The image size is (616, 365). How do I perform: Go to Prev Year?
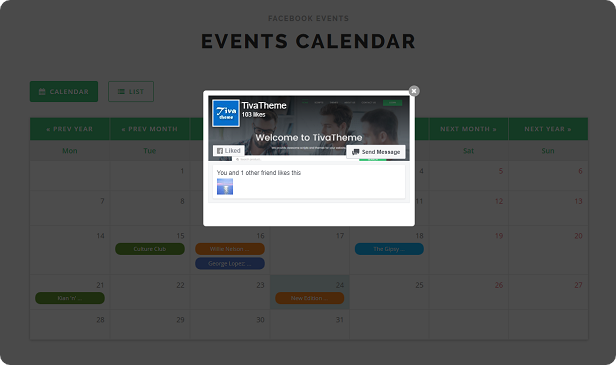click(x=70, y=129)
